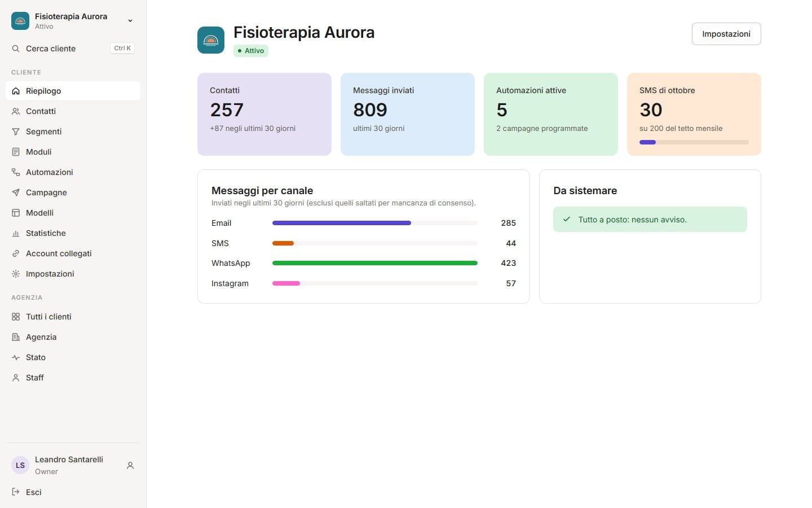The height and width of the screenshot is (508, 812).
Task: Click the Messaggi inviati 809 card
Action: 408,114
